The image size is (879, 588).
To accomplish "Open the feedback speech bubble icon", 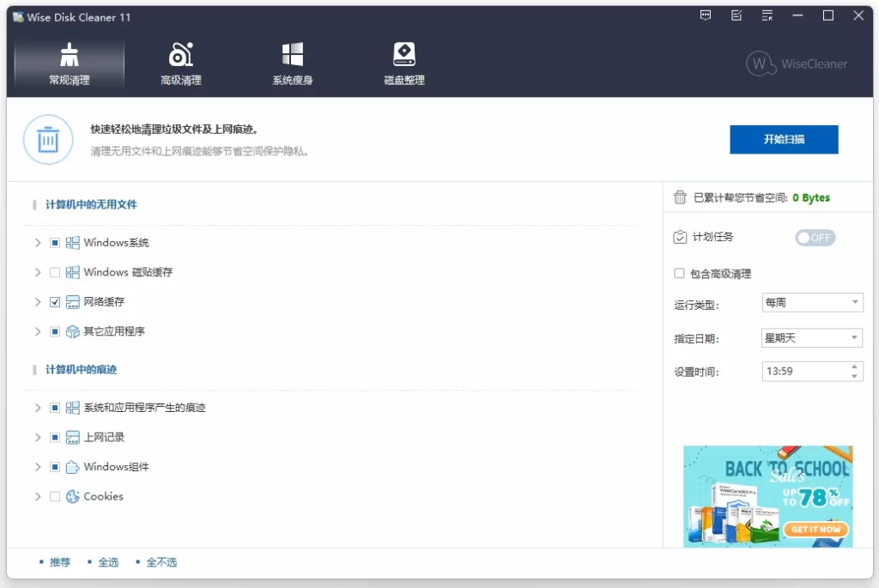I will coord(706,15).
